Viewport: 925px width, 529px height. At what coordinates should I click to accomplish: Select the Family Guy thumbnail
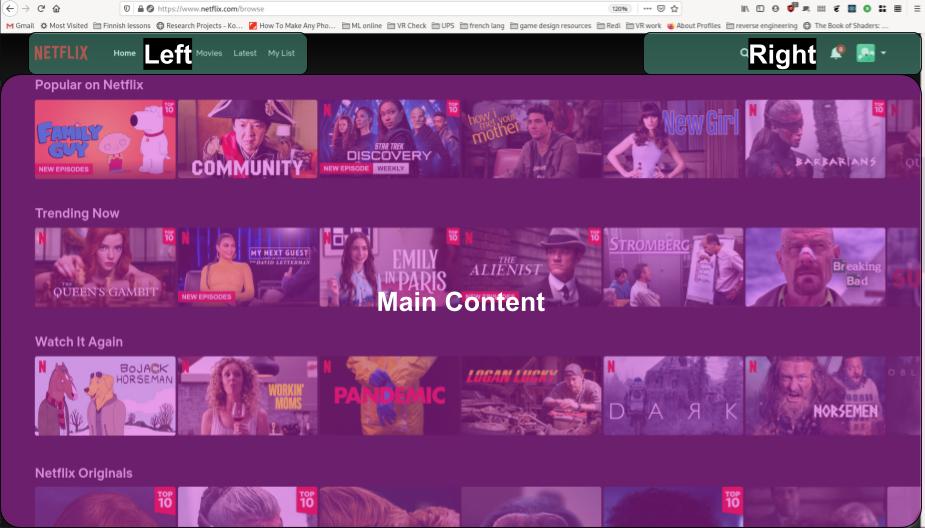[105, 139]
